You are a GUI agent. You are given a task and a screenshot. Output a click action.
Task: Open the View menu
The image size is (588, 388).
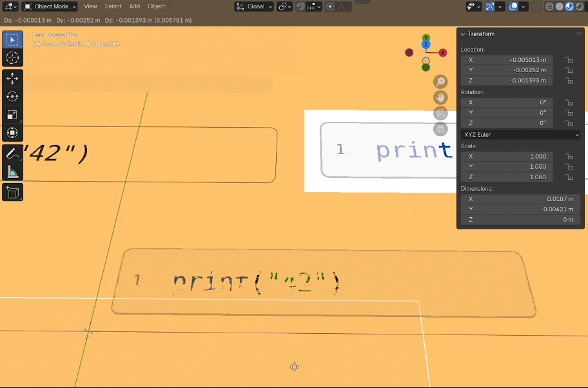click(90, 6)
